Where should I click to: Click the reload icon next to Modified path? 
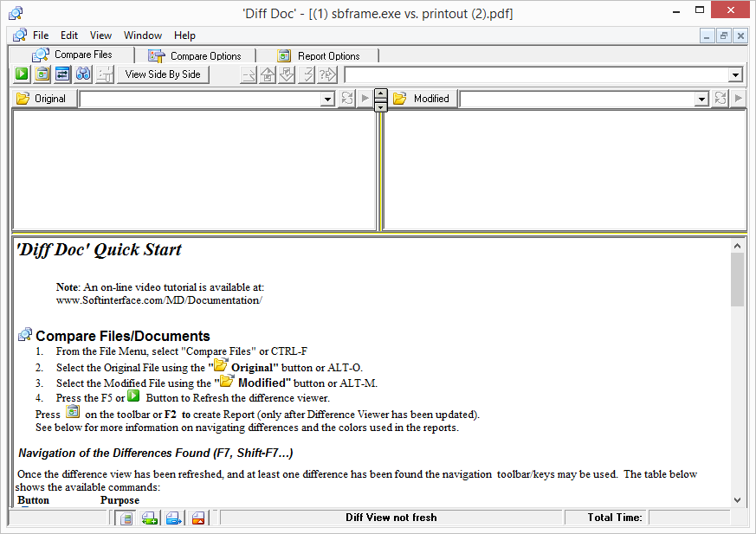tap(720, 99)
